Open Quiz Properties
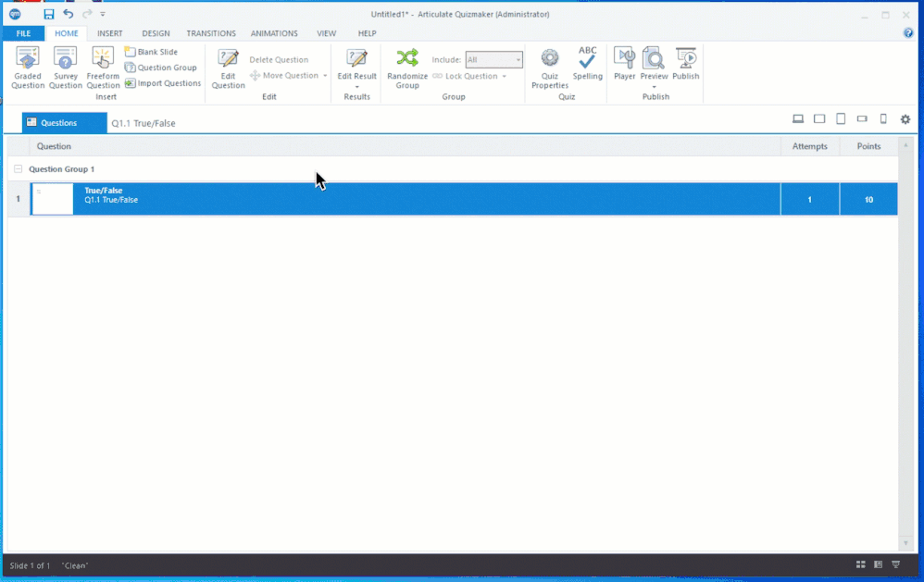 click(550, 68)
